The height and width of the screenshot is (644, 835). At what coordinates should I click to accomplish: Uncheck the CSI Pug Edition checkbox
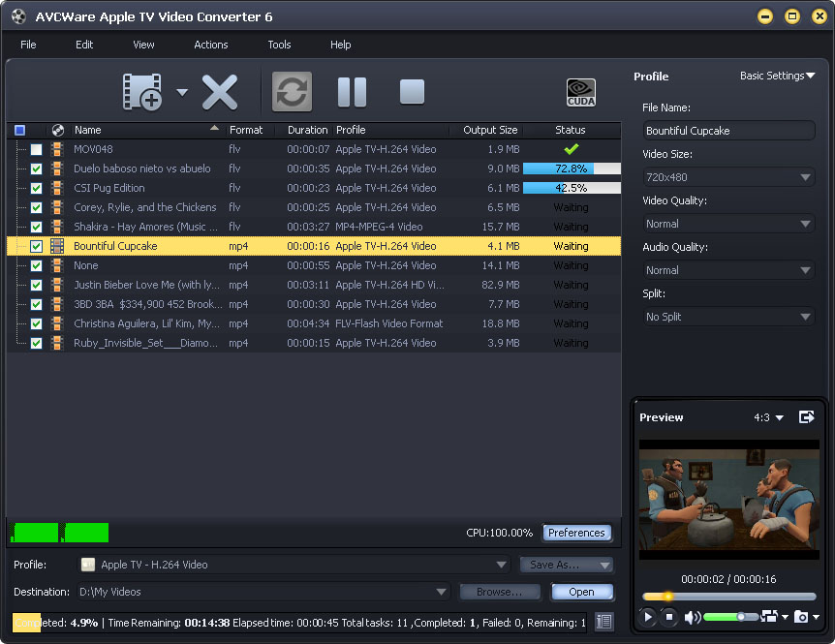coord(36,189)
